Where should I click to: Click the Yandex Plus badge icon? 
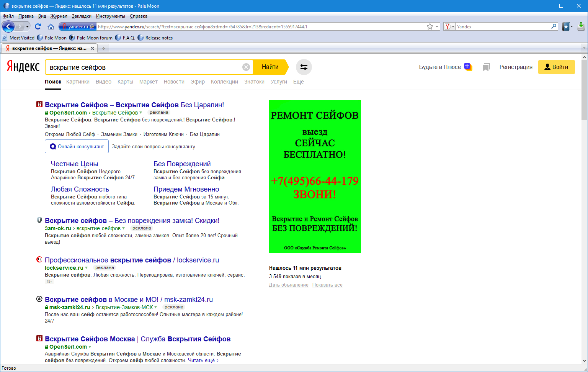click(468, 67)
